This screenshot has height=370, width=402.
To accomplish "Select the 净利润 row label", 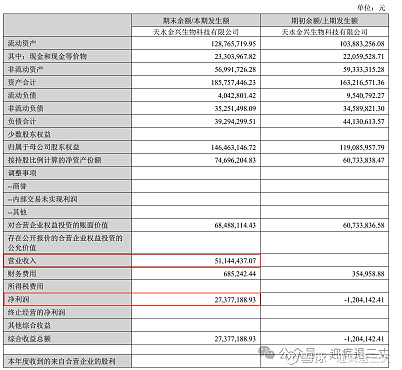I will point(19,300).
